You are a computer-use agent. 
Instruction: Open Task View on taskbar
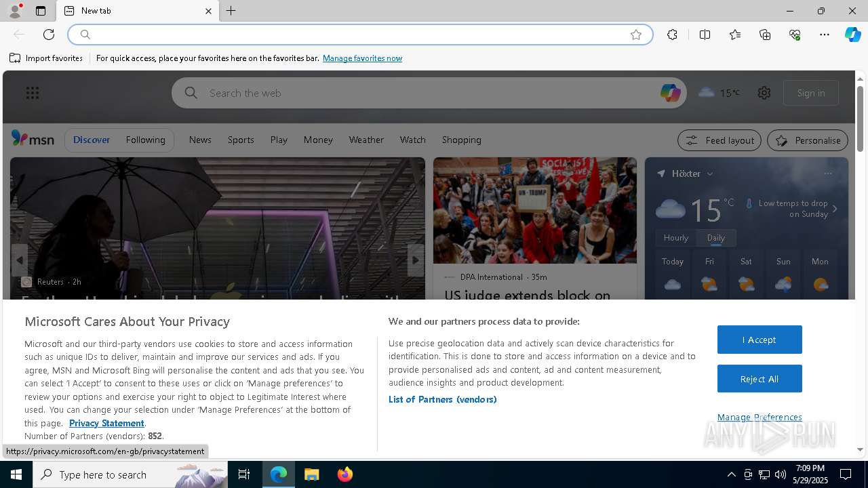point(244,474)
